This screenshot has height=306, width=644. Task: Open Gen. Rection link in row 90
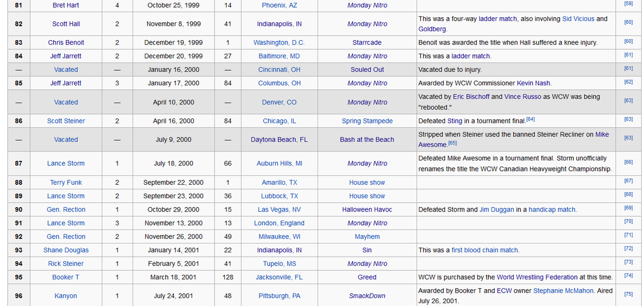coord(66,209)
